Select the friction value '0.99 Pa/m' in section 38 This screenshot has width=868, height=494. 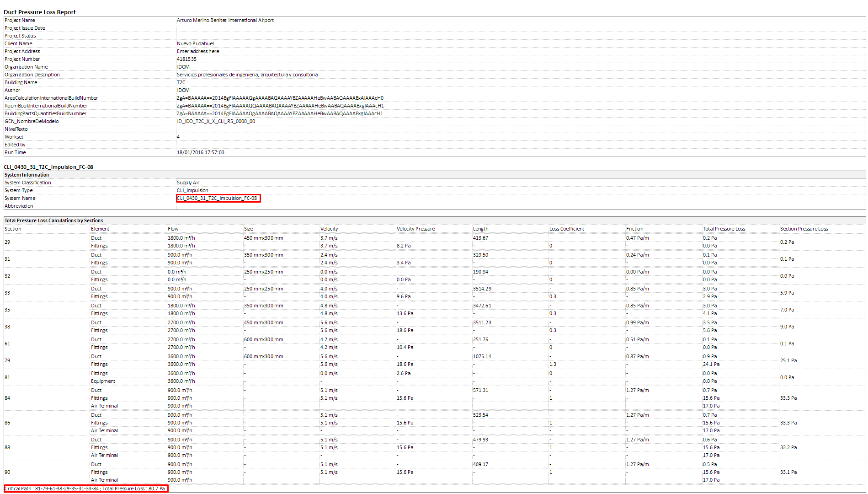pos(637,322)
